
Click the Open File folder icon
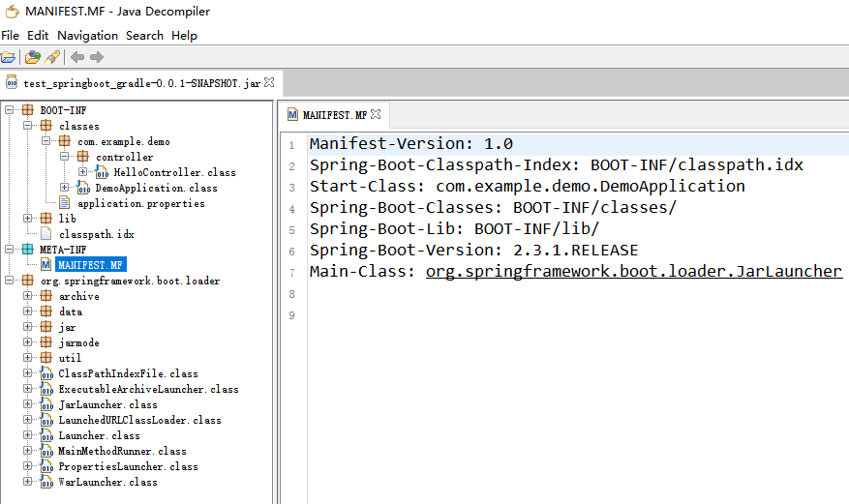click(x=8, y=57)
